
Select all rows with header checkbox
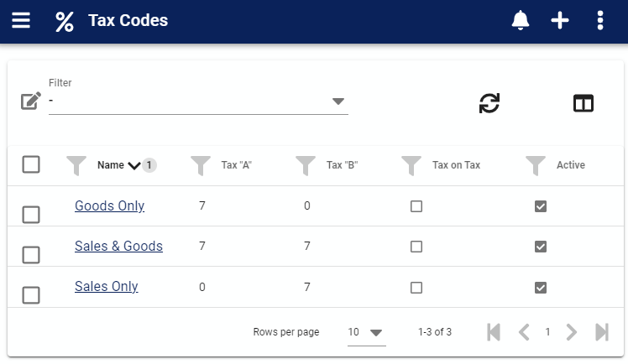31,164
